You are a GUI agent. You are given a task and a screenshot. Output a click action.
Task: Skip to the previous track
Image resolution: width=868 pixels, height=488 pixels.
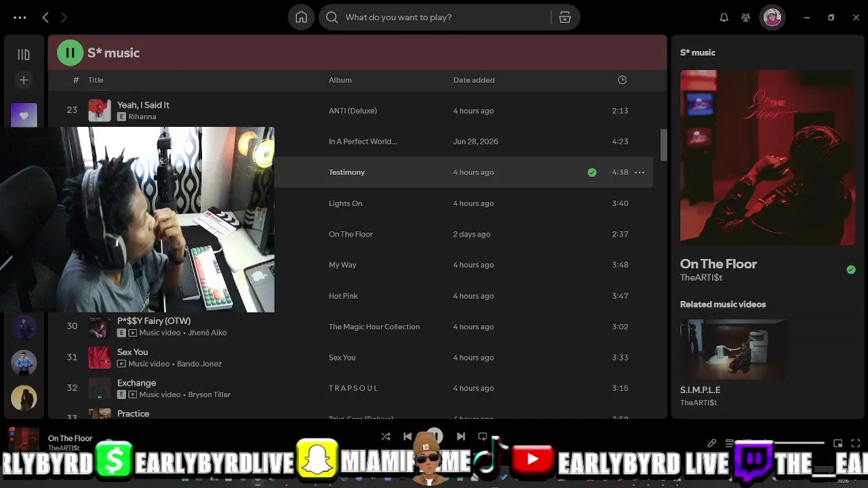coord(408,436)
